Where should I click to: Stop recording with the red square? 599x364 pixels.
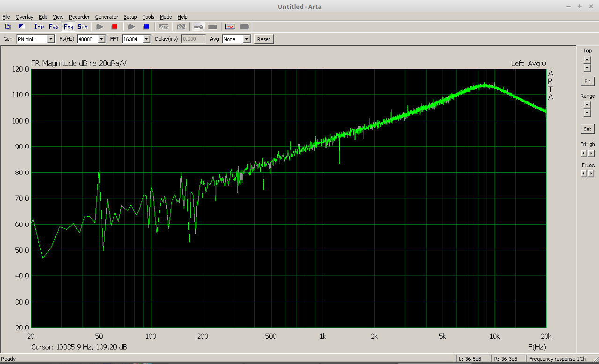click(x=114, y=27)
